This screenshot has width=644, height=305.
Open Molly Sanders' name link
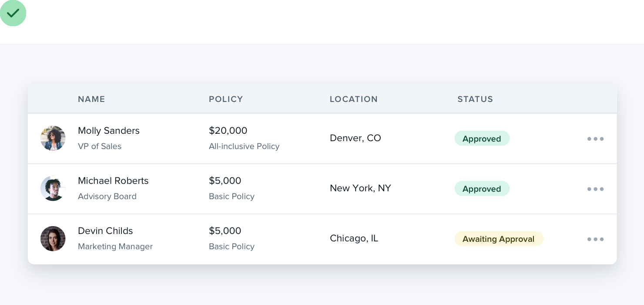109,131
